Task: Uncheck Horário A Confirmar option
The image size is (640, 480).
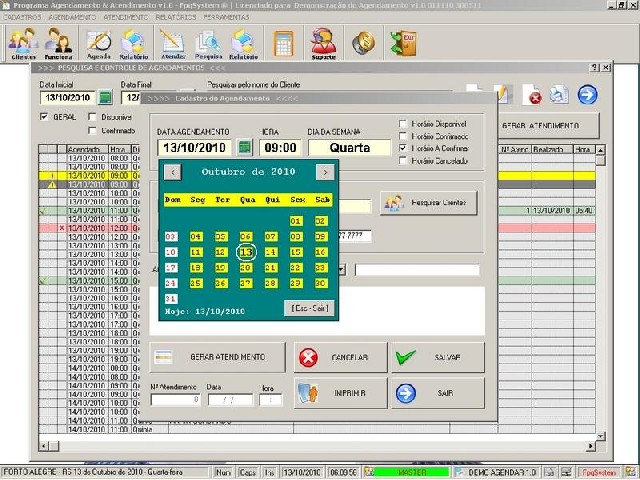Action: click(403, 148)
